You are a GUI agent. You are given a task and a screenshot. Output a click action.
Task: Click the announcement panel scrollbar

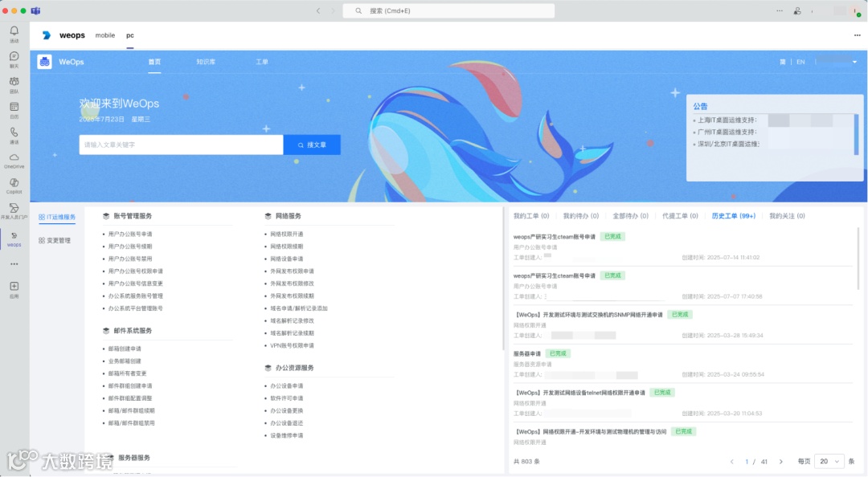pos(856,134)
